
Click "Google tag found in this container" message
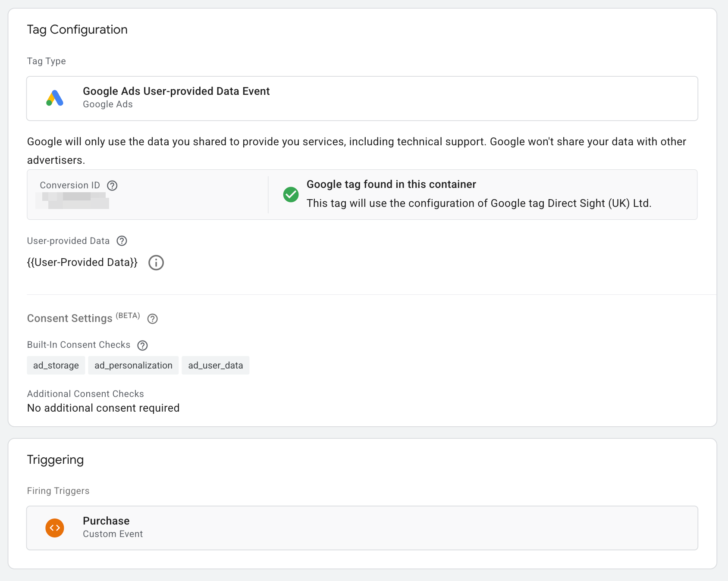pos(391,184)
